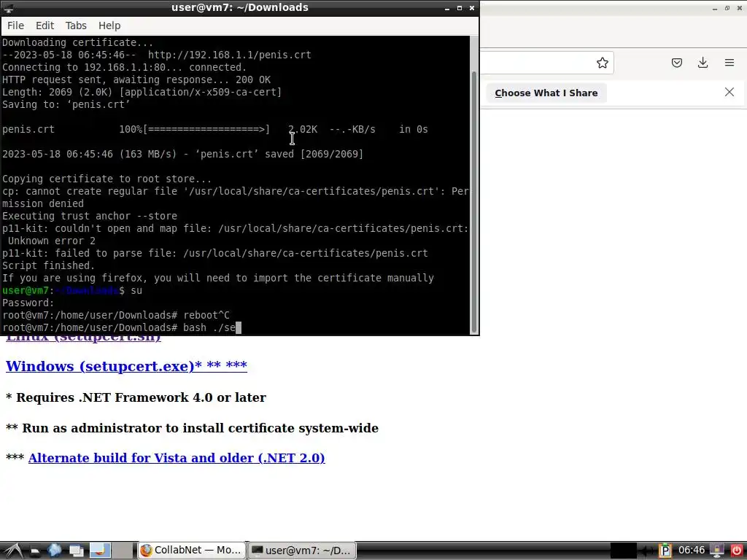Click the 'Downloading certificate...' terminal line
747x560 pixels.
(x=77, y=43)
